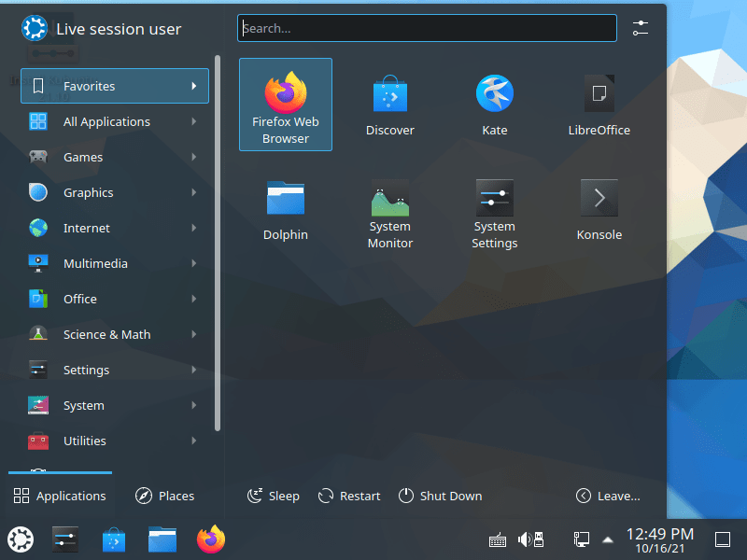Click the wired network tray icon
This screenshot has height=560, width=747.
581,539
